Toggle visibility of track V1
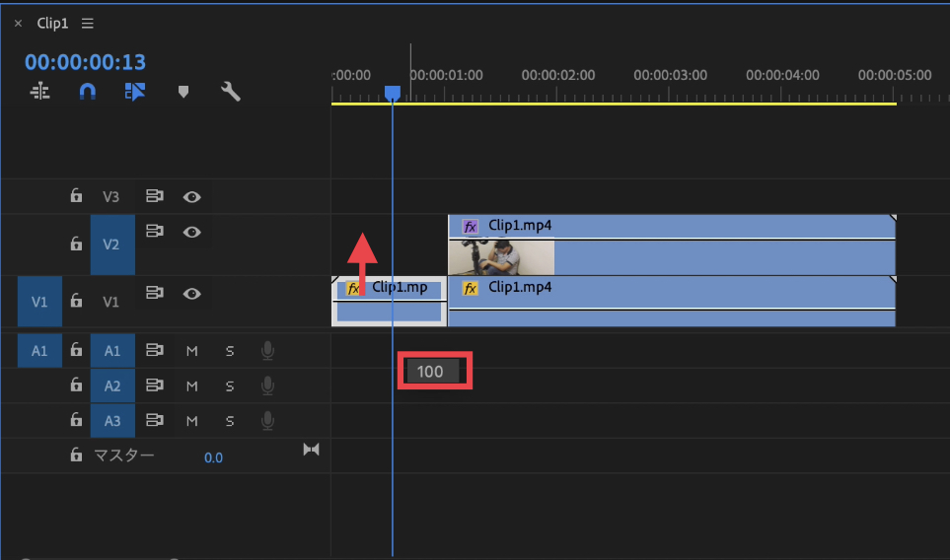950x560 pixels. [x=192, y=293]
